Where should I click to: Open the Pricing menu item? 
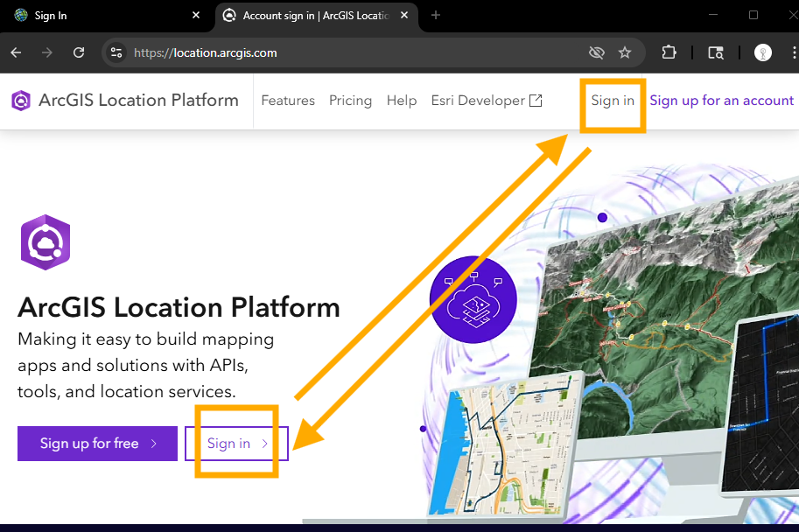click(351, 101)
